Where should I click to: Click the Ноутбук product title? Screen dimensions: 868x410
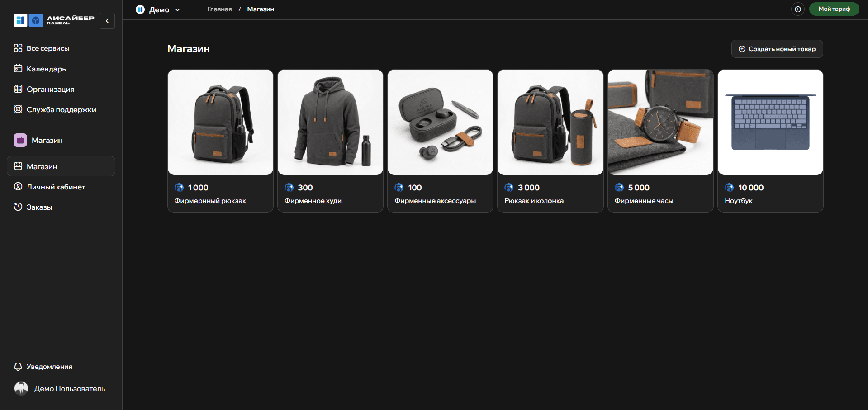coord(739,201)
